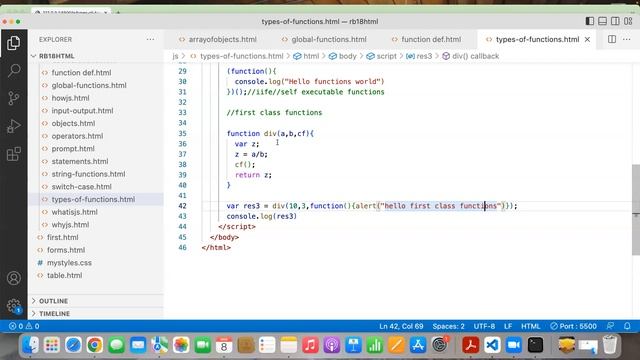
Task: Open Accounts menu in activity bar
Action: (x=13, y=278)
